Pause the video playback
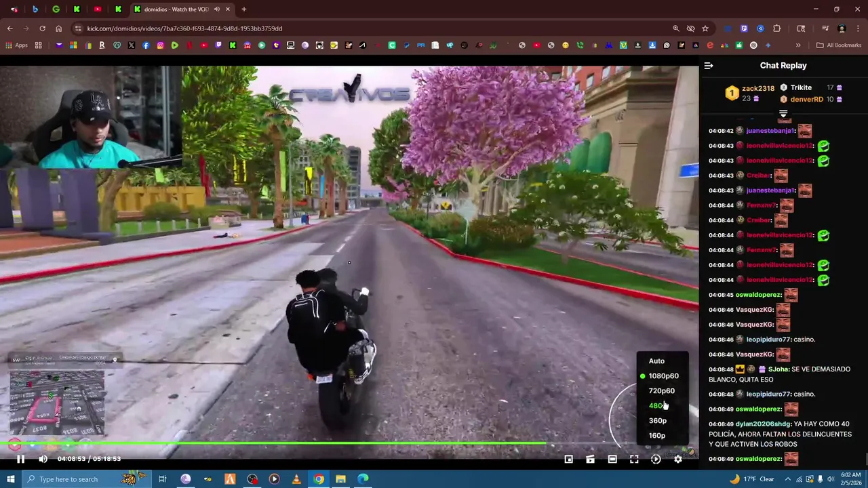868x488 pixels. coord(20,459)
